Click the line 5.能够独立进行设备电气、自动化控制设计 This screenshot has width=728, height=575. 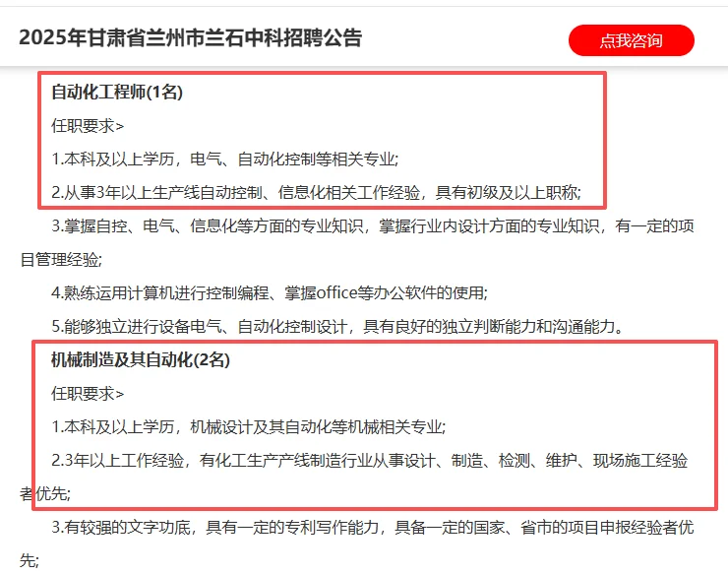click(337, 326)
